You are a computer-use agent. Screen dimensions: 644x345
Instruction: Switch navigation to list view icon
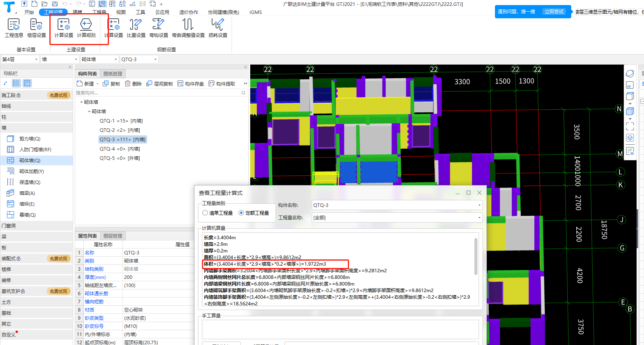pyautogui.click(x=16, y=83)
